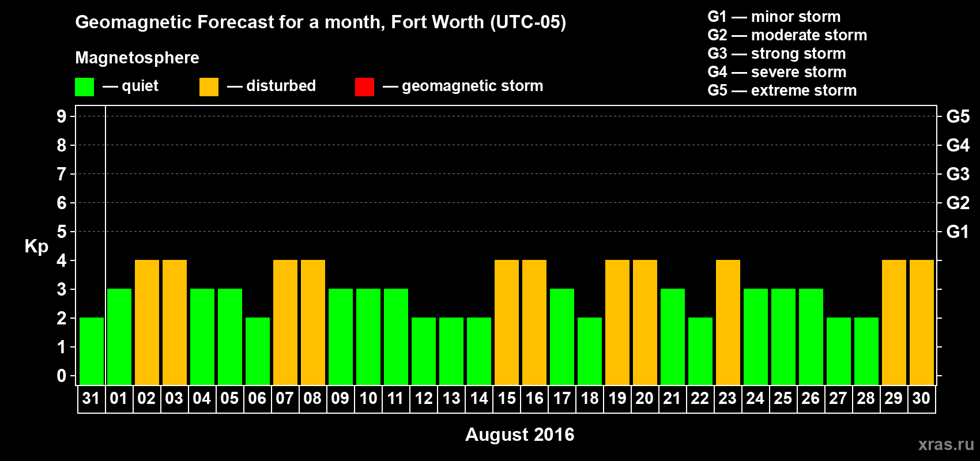Click the red geomagnetic storm legend swatch
This screenshot has height=461, width=980.
click(364, 87)
